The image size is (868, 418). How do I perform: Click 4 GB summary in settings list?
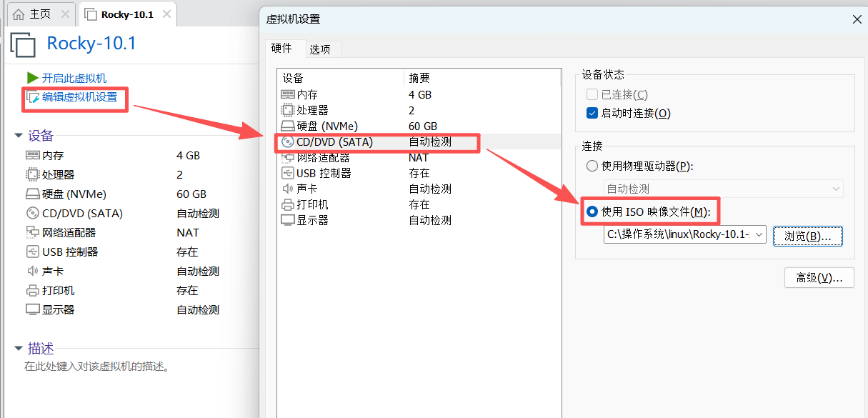420,94
